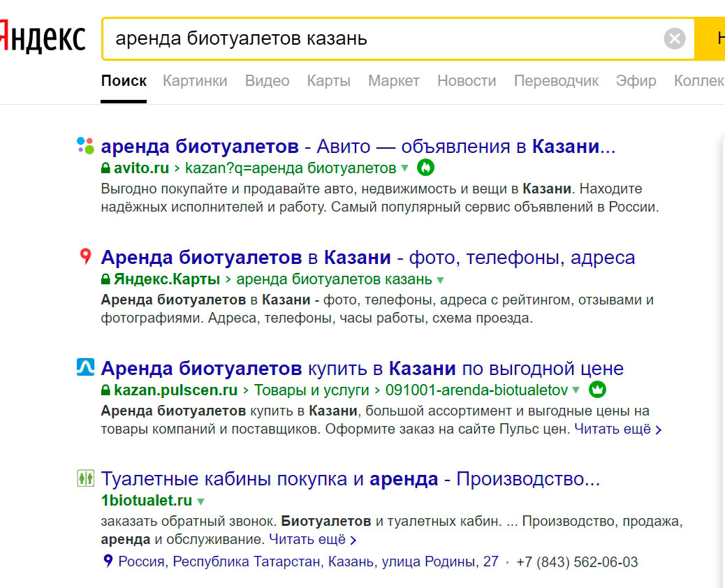The image size is (725, 588).
Task: Clear the search query with the X button
Action: coord(675,38)
